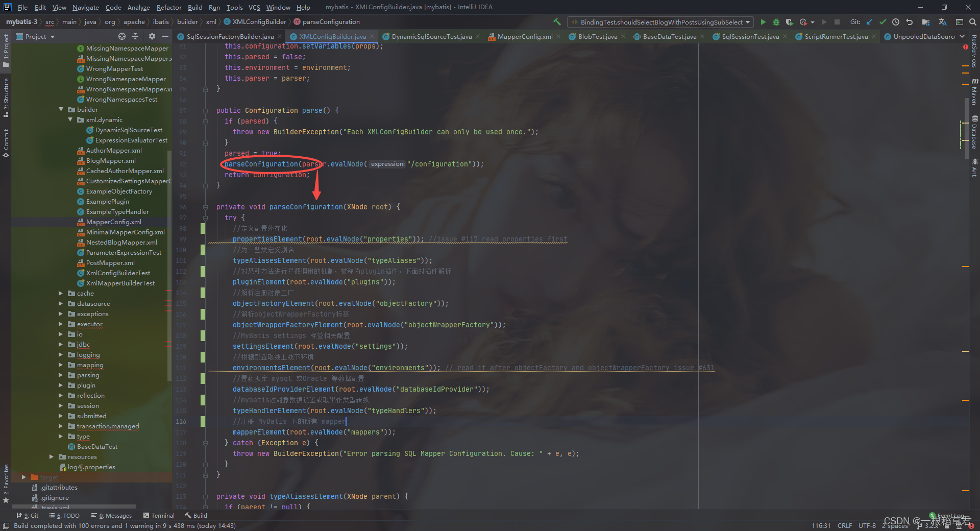Collapse the xml.dynamic folder in the tree

pyautogui.click(x=70, y=119)
